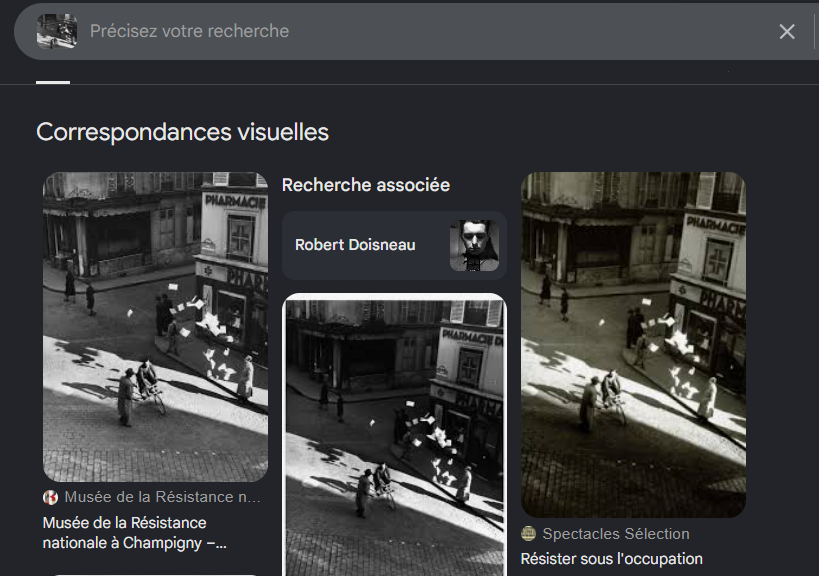Viewport: 819px width, 576px height.
Task: Open the Musée de la Résistance photo result
Action: pyautogui.click(x=155, y=326)
